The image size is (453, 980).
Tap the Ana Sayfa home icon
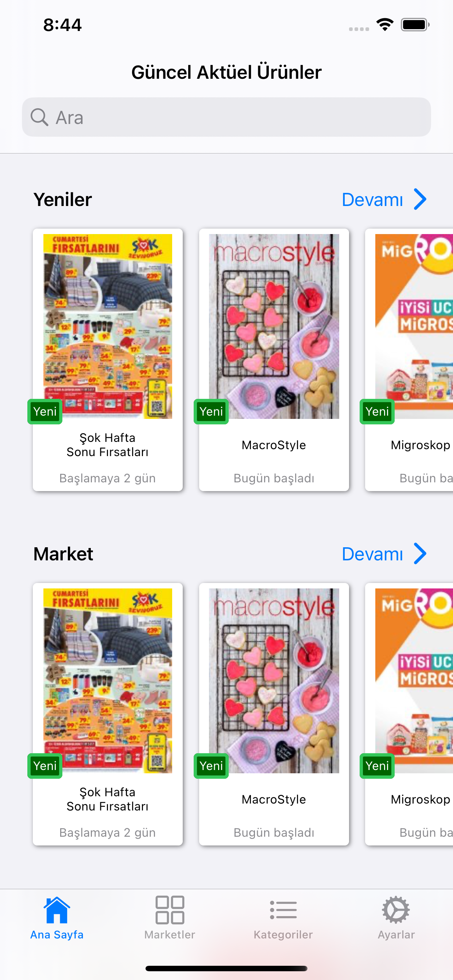(57, 910)
